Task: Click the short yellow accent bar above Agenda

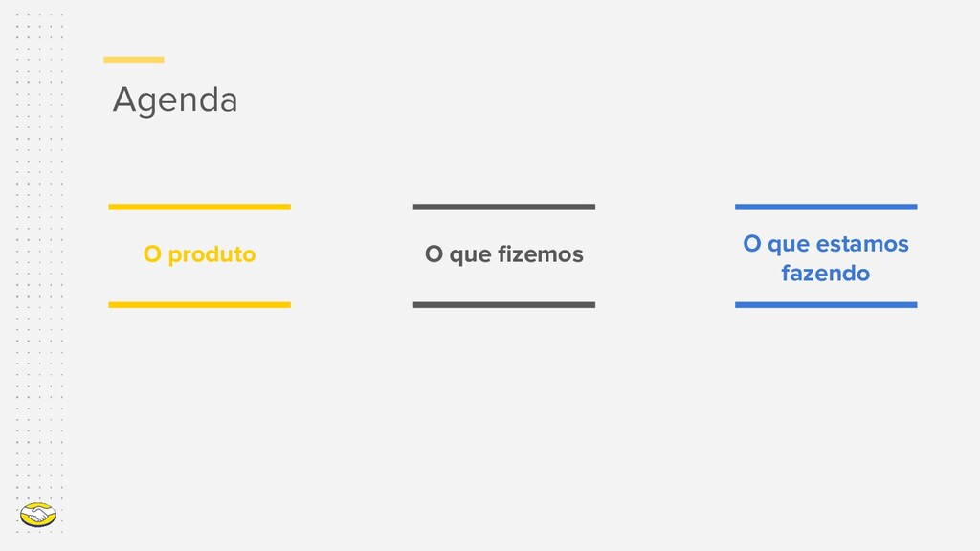Action: (134, 60)
